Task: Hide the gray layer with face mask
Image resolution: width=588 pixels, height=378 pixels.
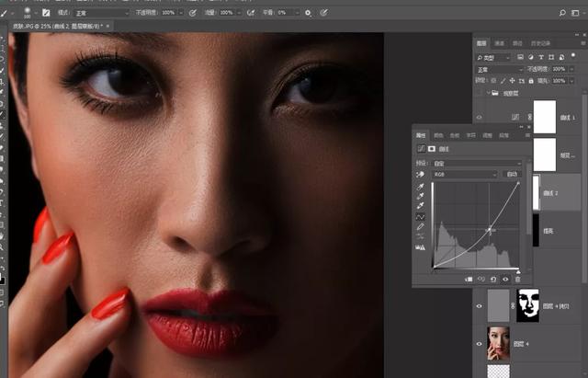Action: (479, 306)
